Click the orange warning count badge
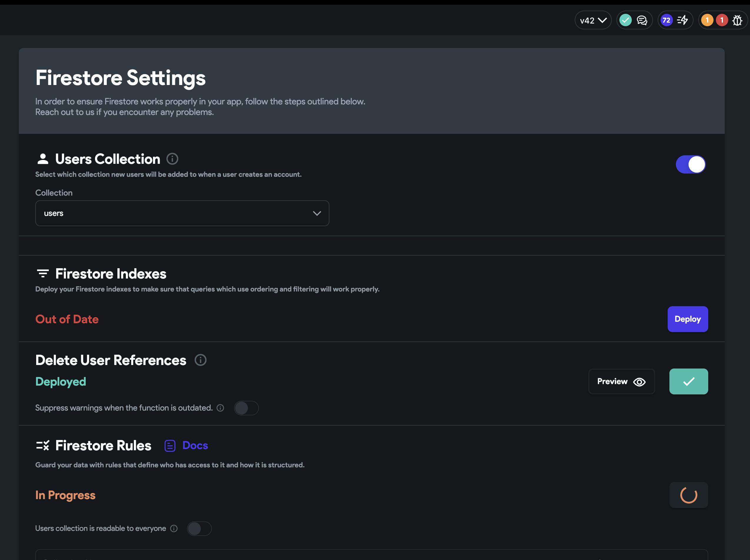The height and width of the screenshot is (560, 750). click(707, 20)
